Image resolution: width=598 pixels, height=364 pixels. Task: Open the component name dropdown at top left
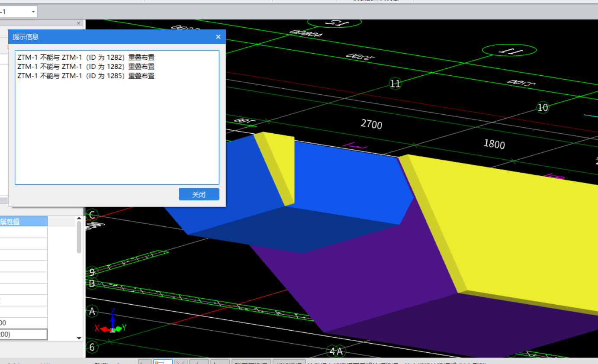coord(33,12)
